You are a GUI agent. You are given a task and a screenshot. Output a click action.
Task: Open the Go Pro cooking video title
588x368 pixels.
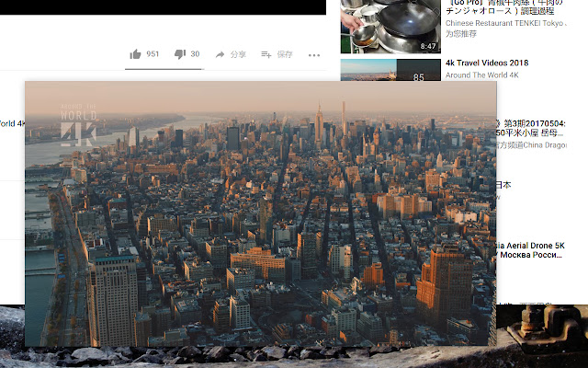pos(504,7)
